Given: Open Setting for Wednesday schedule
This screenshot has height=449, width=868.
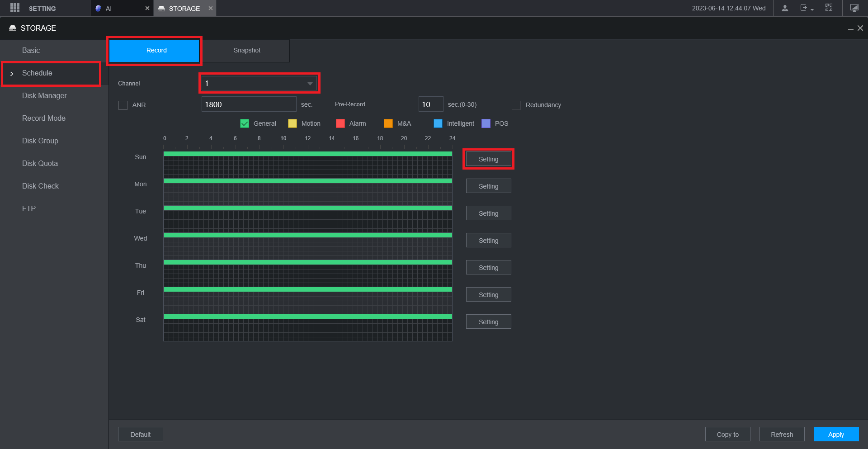Looking at the screenshot, I should coord(488,241).
